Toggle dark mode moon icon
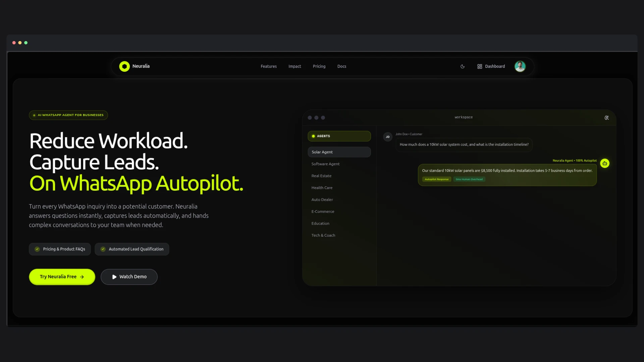Viewport: 644px width, 362px height. [463, 66]
